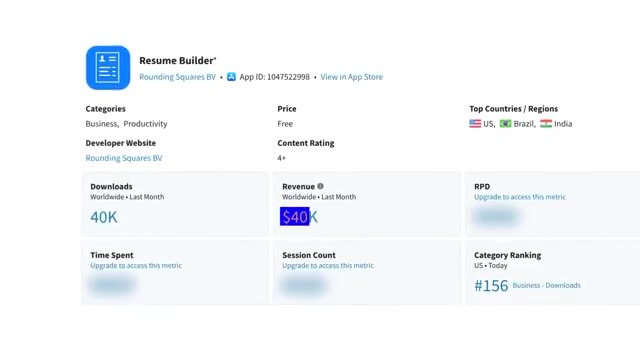Click the Content Rating heading
Viewport: 640px width, 360px height.
click(306, 143)
